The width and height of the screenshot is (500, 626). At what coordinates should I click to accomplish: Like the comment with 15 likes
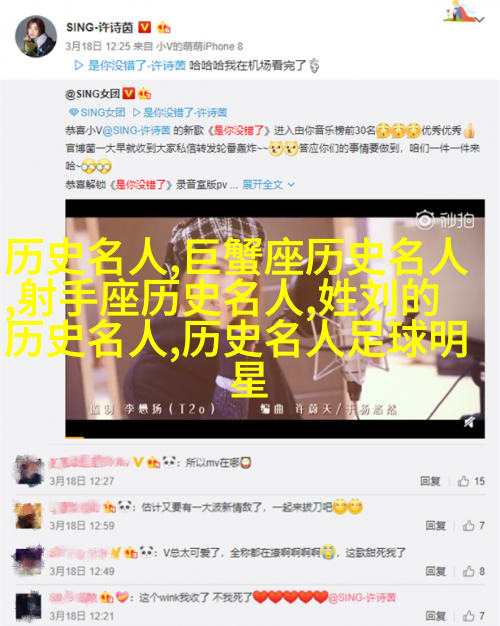pos(471,481)
